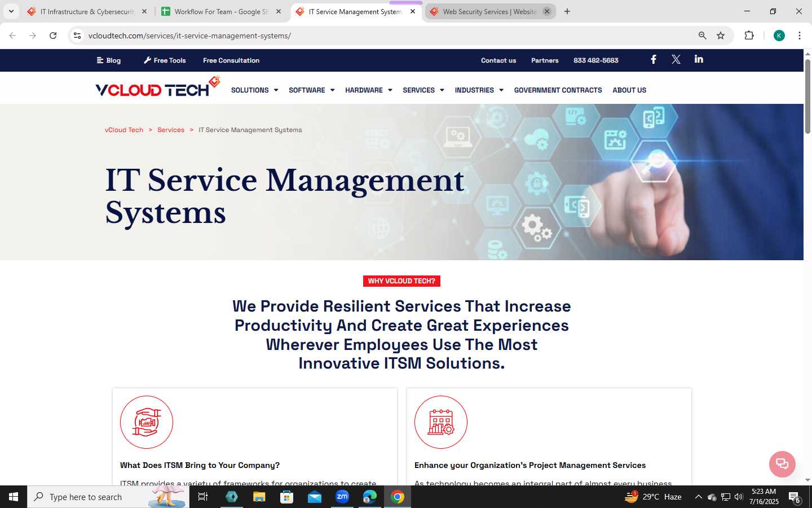
Task: Launch File Explorer from taskbar
Action: coord(259,497)
